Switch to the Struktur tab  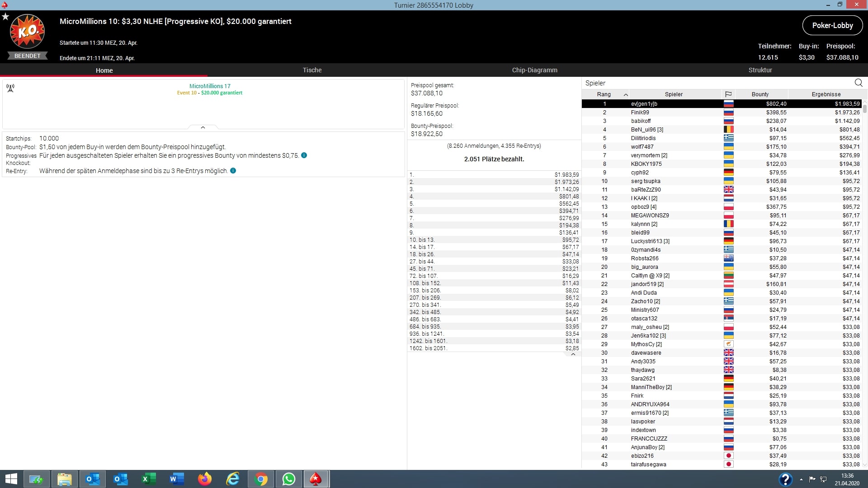pyautogui.click(x=760, y=70)
